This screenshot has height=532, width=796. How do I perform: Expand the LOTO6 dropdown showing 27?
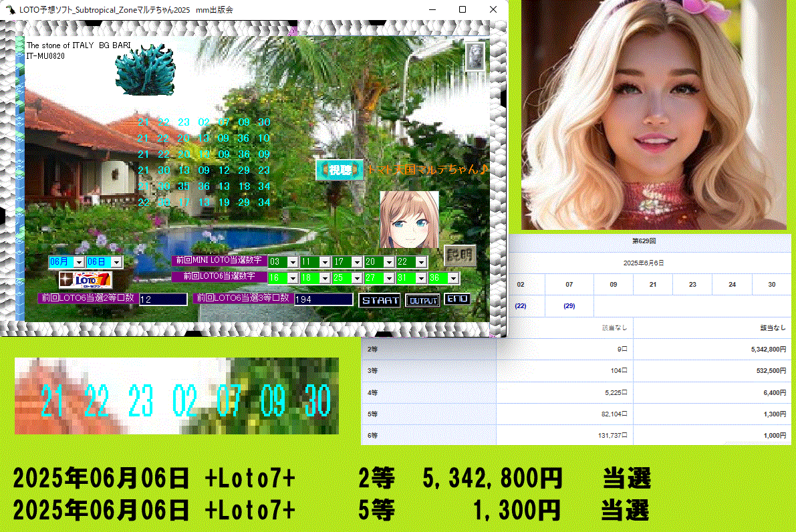click(x=389, y=278)
